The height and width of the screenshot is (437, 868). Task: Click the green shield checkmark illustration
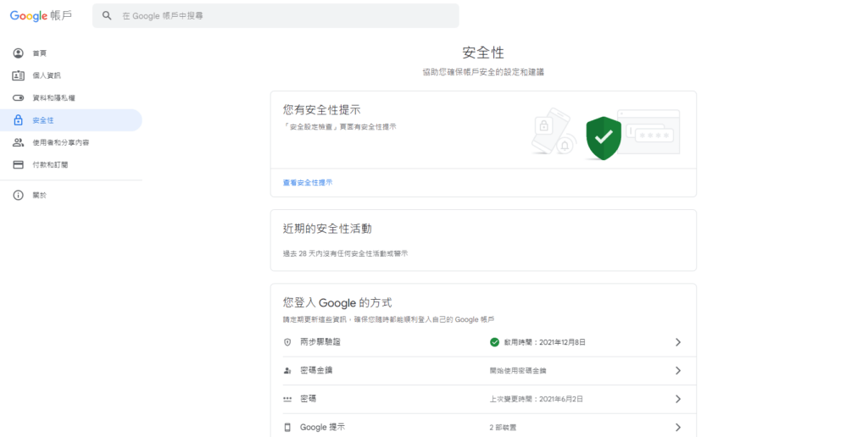coord(604,137)
